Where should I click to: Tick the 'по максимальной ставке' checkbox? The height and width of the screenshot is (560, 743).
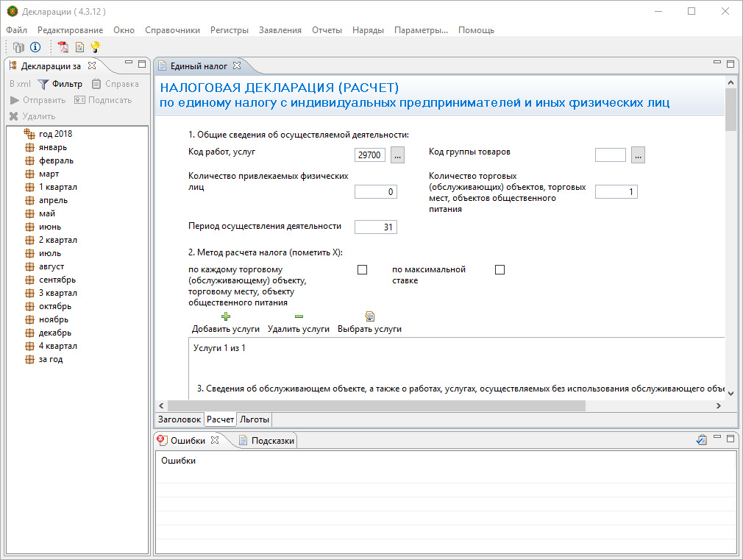coord(500,270)
